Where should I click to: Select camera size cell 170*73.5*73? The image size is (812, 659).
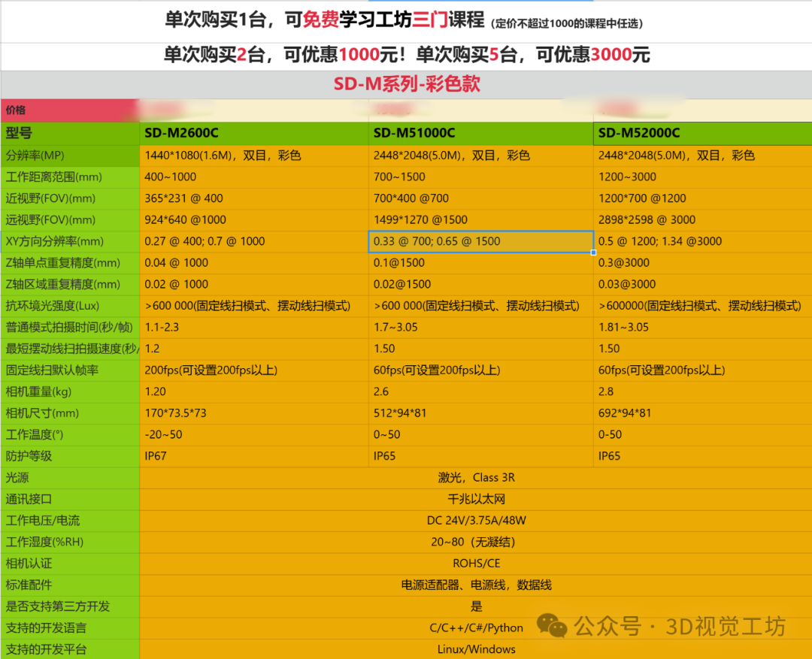pos(254,413)
